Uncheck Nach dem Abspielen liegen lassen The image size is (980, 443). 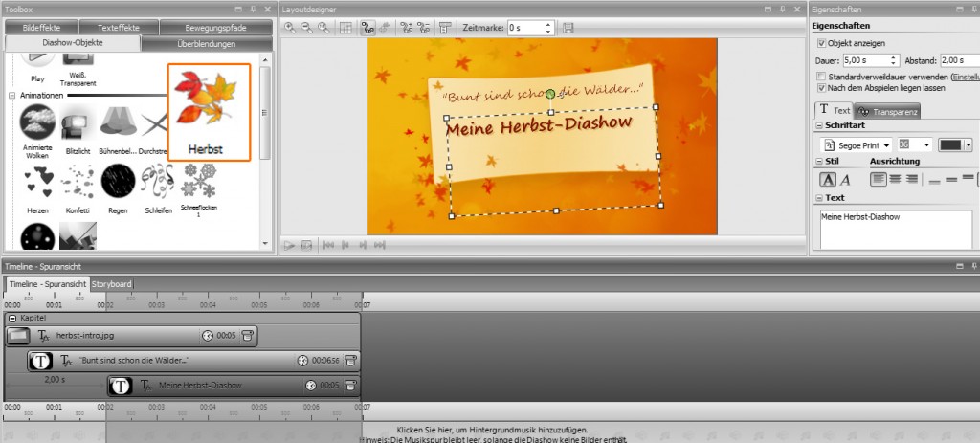tap(822, 88)
